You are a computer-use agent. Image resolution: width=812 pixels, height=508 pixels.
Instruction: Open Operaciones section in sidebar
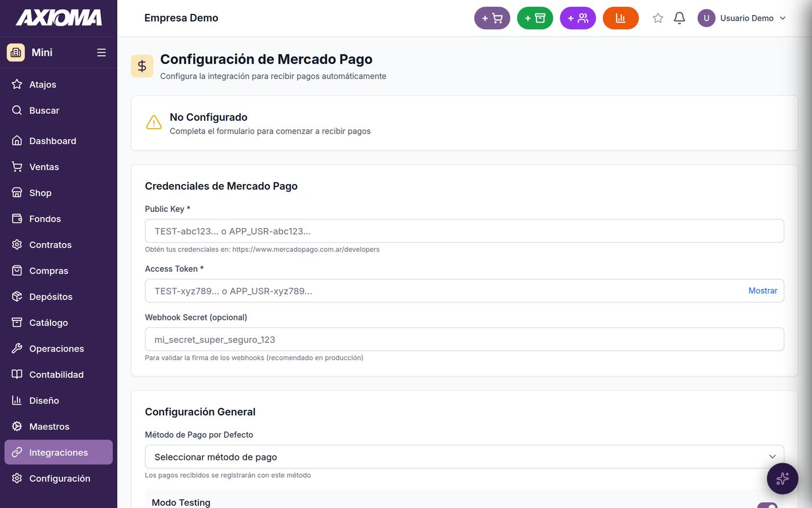[59, 348]
